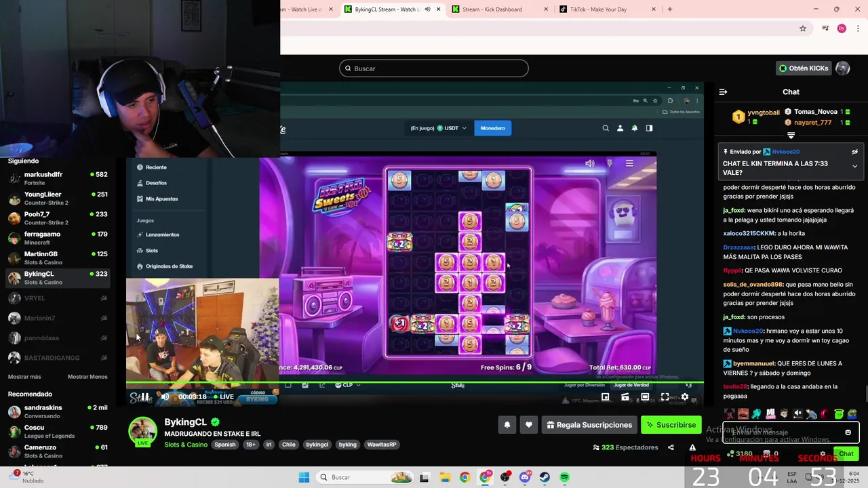Screen dimensions: 868x488
Task: Click the Kick Buscar search field
Action: pyautogui.click(x=434, y=68)
